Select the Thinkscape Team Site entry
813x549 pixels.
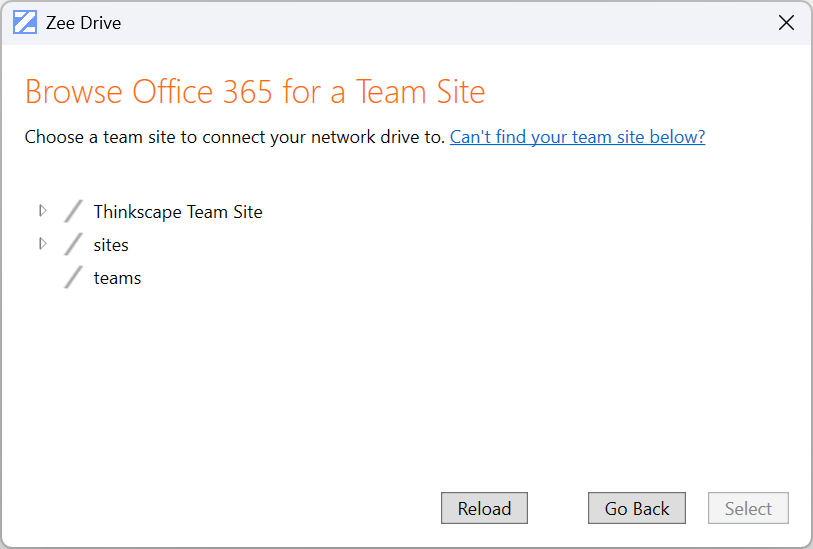coord(177,212)
